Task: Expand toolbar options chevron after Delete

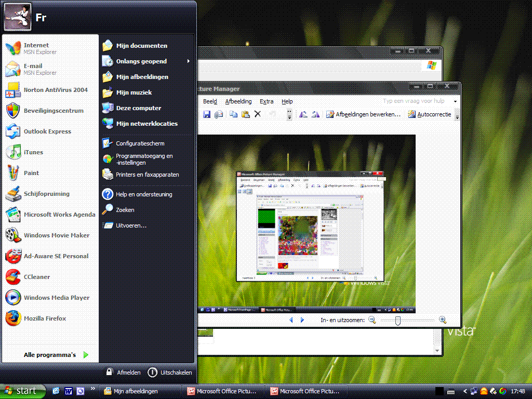Action: coord(289,114)
